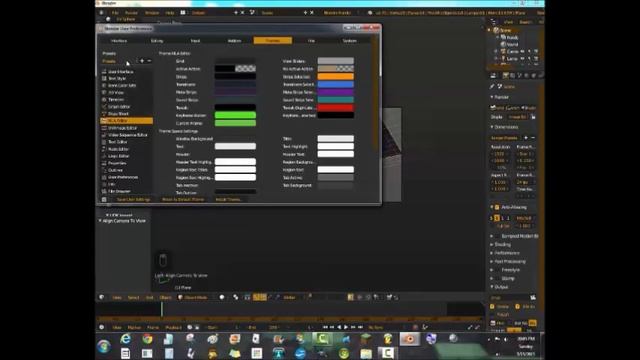The image size is (640, 360).
Task: Click the red record auto-keyframe button
Action: coord(416,327)
